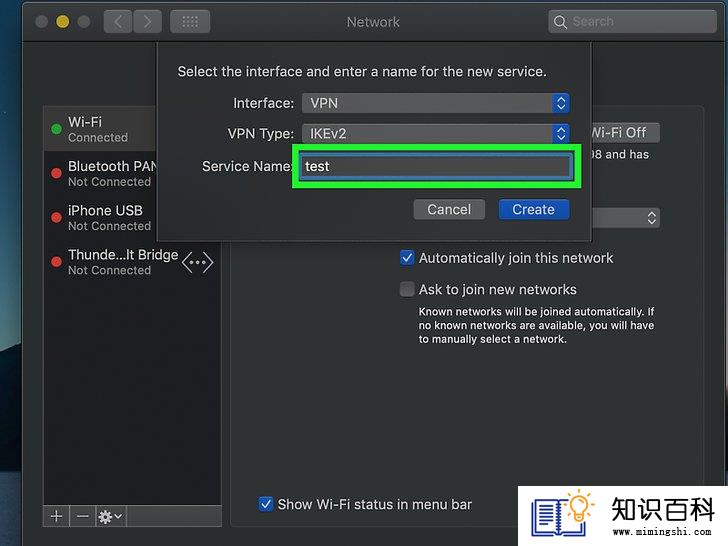Click the 'Known networks will be joined' description
728x546 pixels.
tap(536, 325)
